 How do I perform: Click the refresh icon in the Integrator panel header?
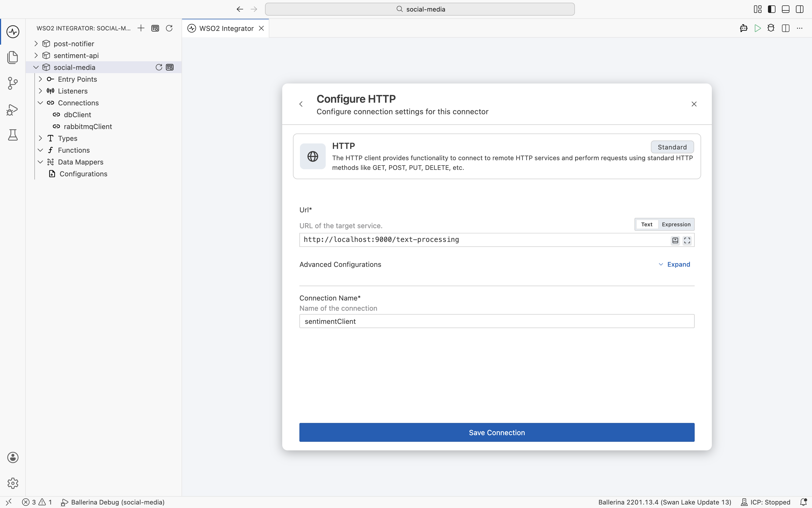[x=169, y=28]
